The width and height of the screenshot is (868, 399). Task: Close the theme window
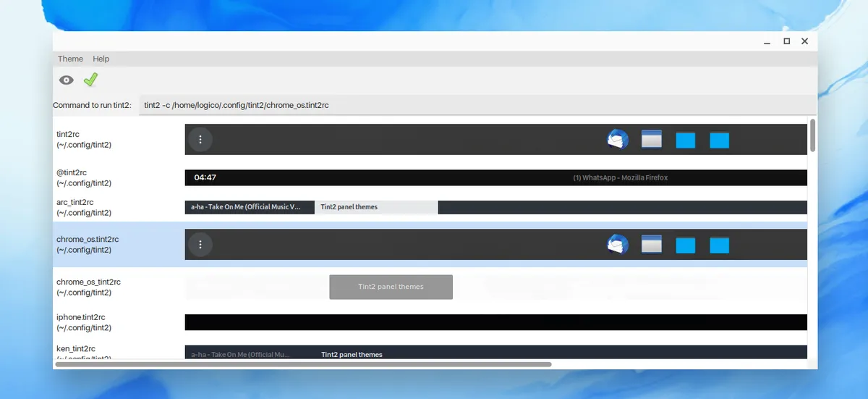click(804, 41)
